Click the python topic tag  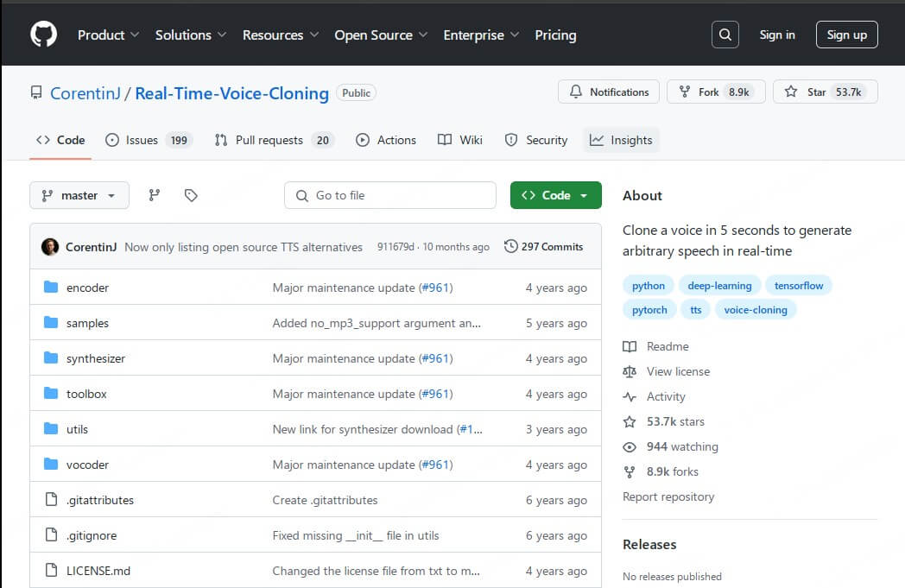point(649,286)
